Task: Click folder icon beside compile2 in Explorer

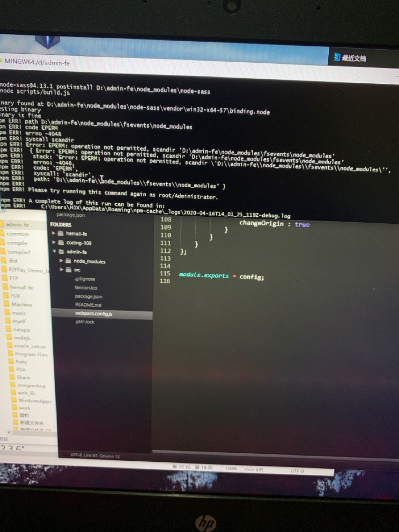Action: [x=3, y=251]
